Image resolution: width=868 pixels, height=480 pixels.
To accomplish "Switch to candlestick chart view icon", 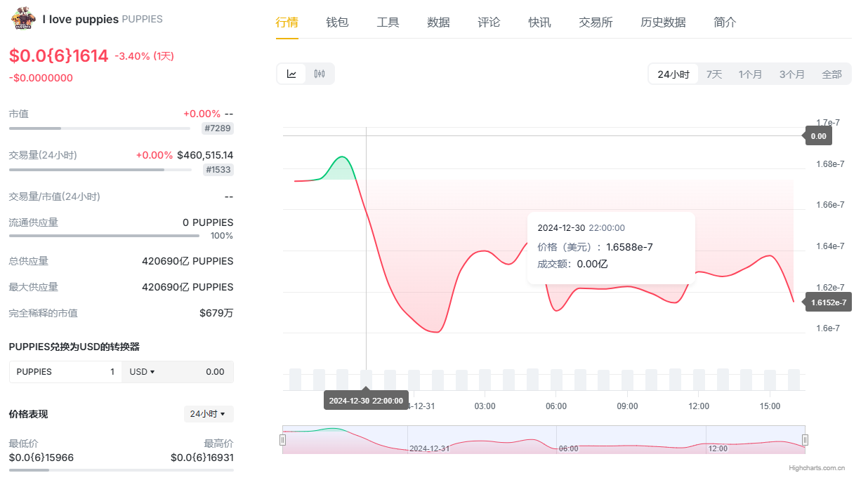I will (320, 74).
